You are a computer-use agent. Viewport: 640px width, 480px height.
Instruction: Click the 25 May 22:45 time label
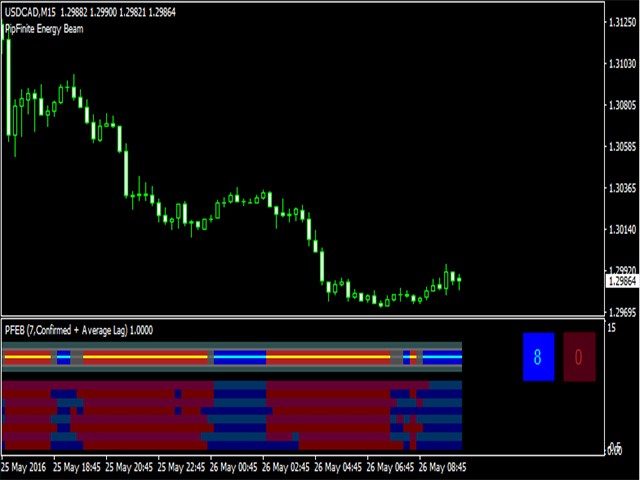[181, 467]
